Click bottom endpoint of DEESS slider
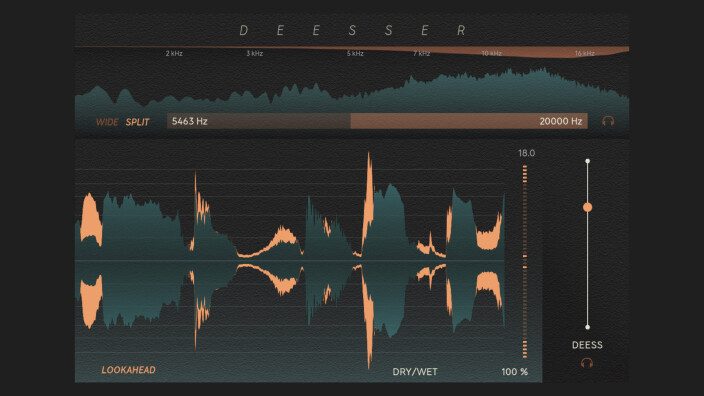 587,327
